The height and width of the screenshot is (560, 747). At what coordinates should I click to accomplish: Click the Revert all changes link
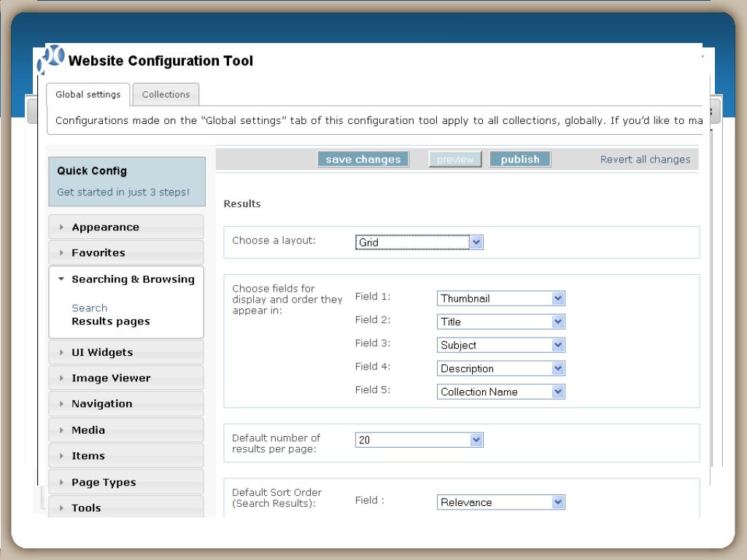tap(645, 160)
